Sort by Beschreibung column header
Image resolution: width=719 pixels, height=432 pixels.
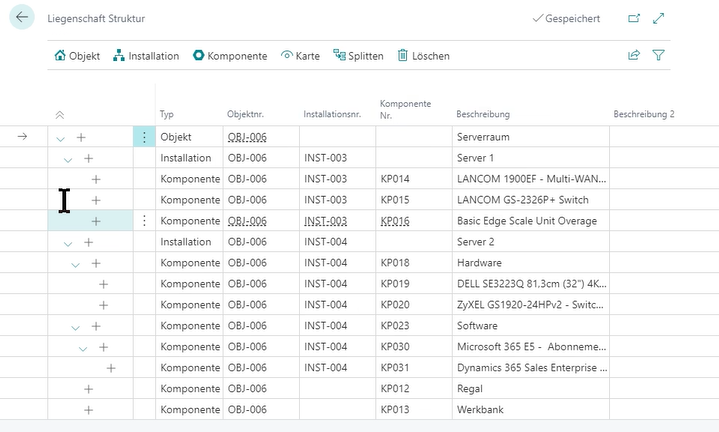[x=483, y=114]
